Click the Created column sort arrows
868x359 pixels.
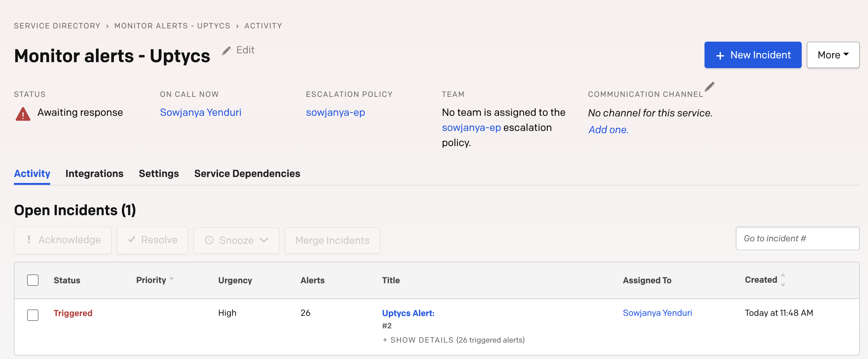point(782,280)
